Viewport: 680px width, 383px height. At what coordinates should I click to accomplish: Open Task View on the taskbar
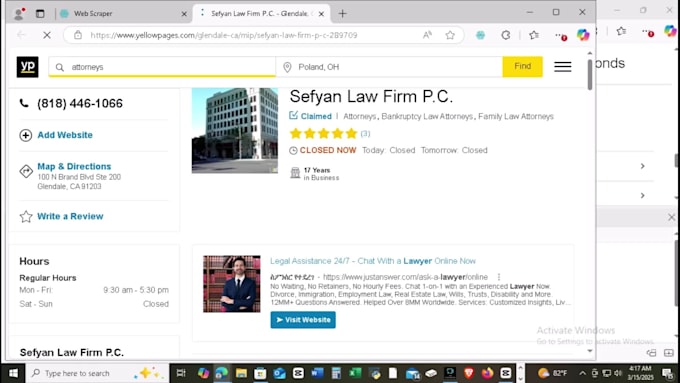pyautogui.click(x=181, y=373)
